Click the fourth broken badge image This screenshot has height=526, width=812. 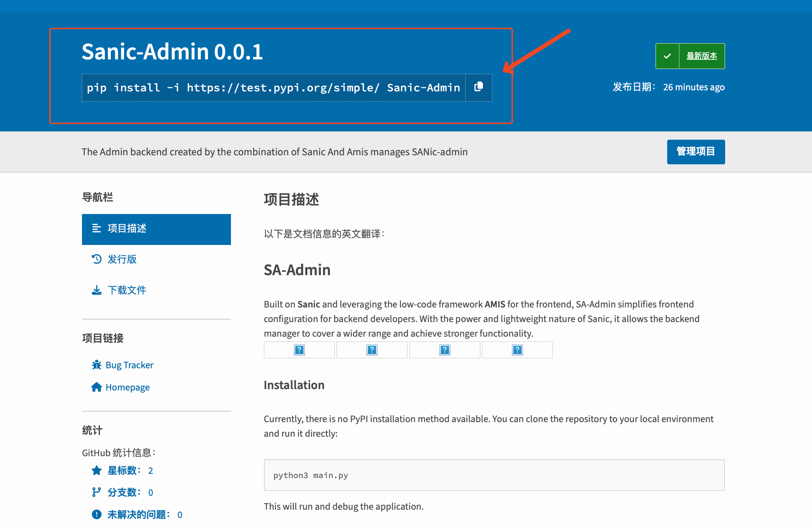tap(517, 350)
